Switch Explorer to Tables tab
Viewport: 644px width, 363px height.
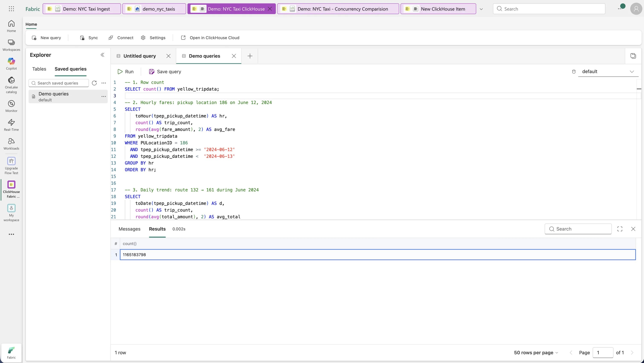[x=39, y=69]
